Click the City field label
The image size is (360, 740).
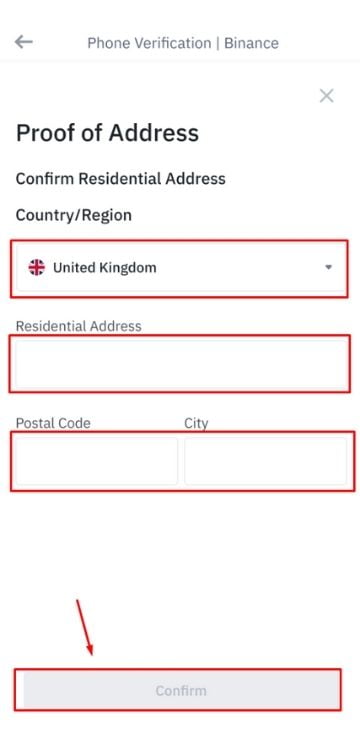point(196,423)
